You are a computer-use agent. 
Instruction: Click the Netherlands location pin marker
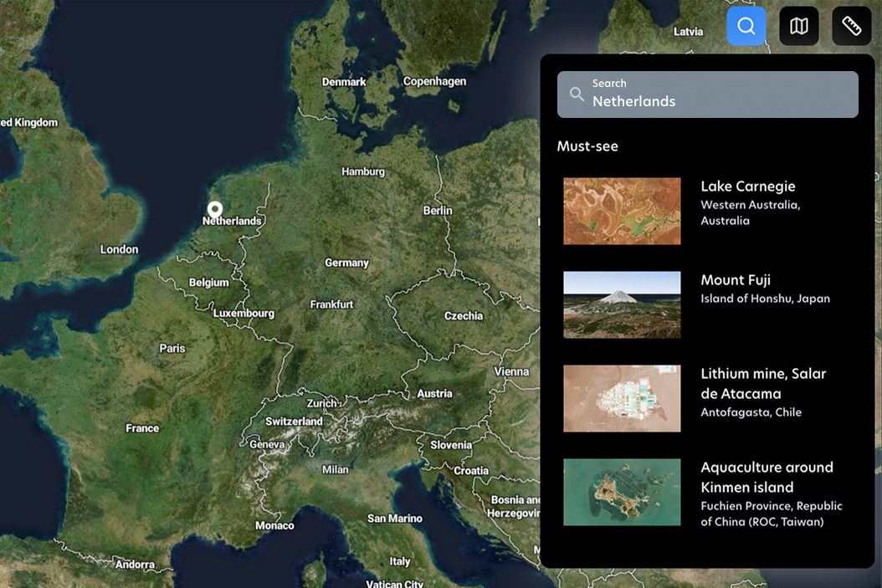pos(215,209)
